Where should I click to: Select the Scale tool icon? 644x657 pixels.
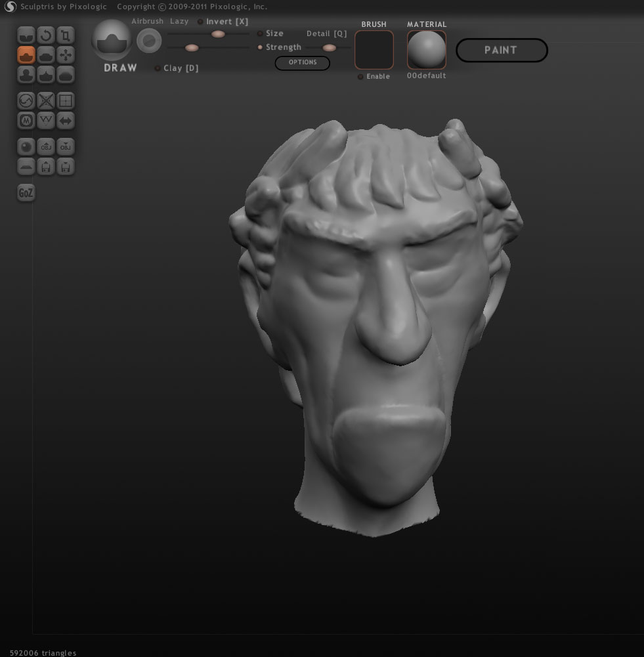[66, 35]
